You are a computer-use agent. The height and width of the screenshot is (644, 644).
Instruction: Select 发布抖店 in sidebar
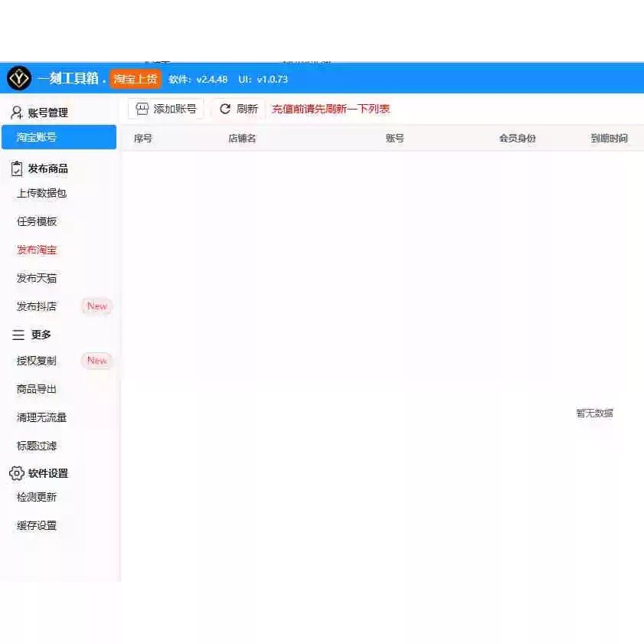click(x=37, y=306)
